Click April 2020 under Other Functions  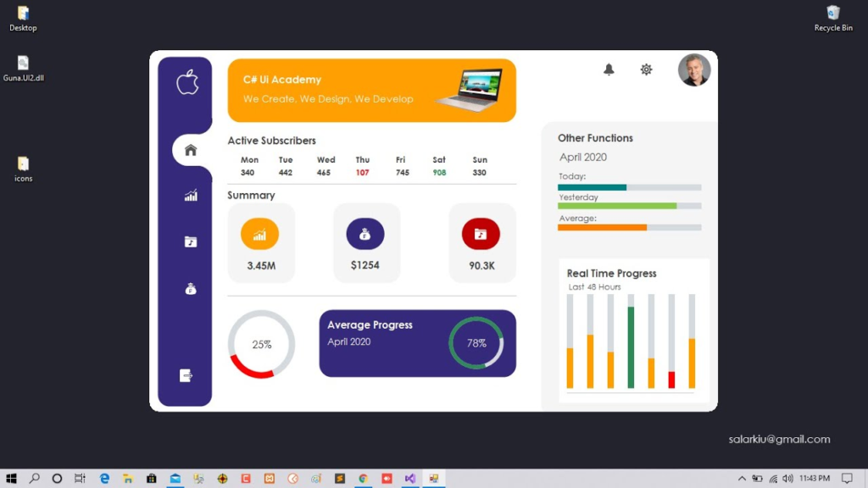[583, 157]
